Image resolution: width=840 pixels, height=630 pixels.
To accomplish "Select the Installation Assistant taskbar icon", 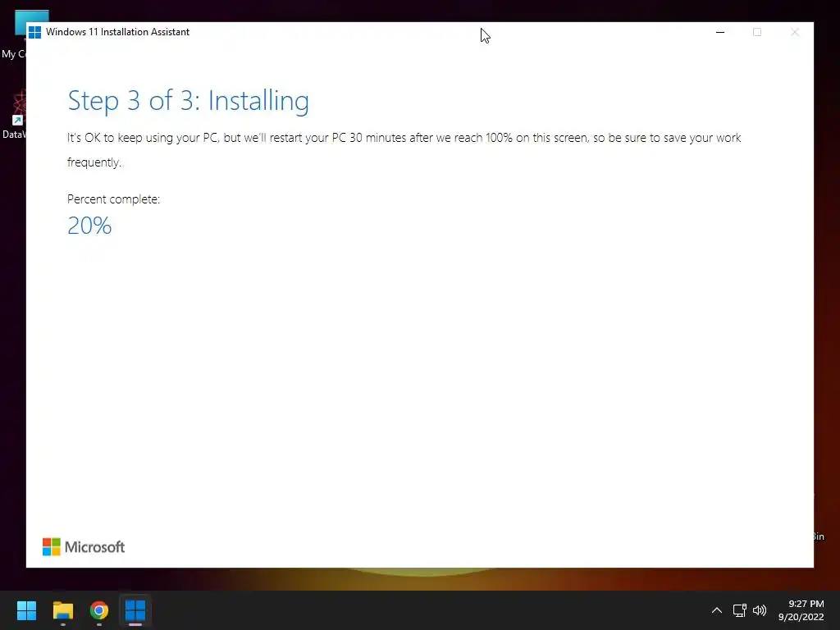I will (x=135, y=610).
